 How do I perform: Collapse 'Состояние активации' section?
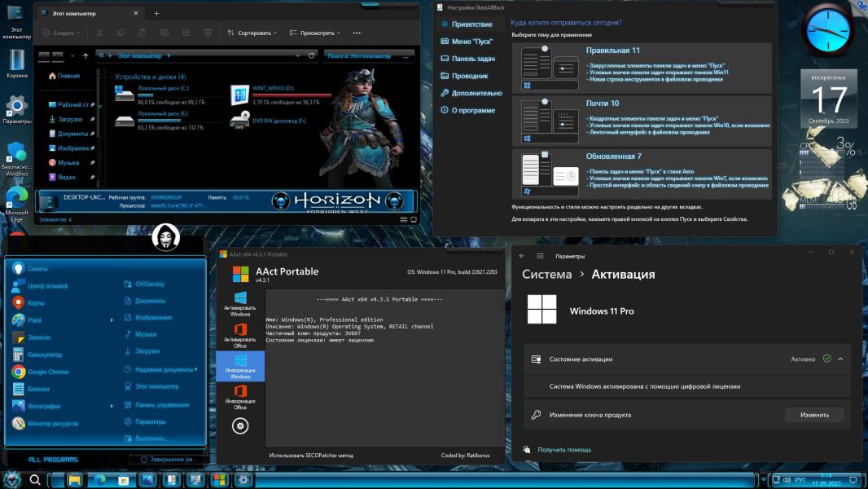[840, 359]
